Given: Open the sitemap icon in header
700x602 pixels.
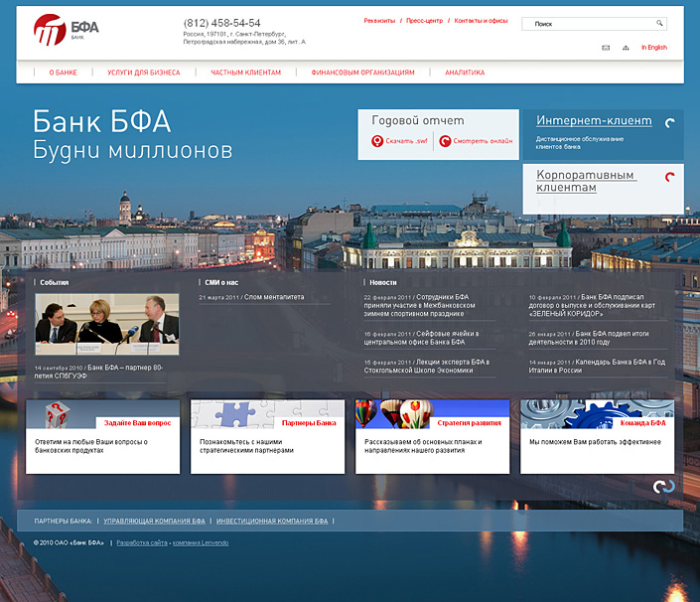Looking at the screenshot, I should click(x=626, y=48).
